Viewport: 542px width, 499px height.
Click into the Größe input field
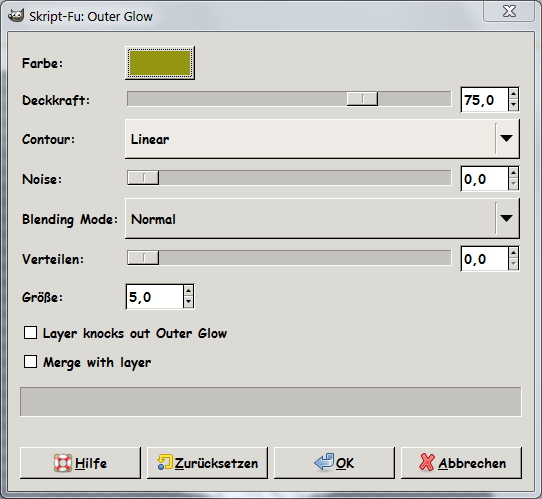155,297
